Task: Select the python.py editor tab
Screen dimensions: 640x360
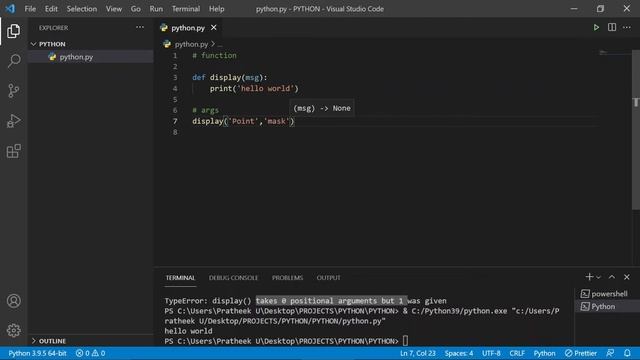Action: click(189, 28)
